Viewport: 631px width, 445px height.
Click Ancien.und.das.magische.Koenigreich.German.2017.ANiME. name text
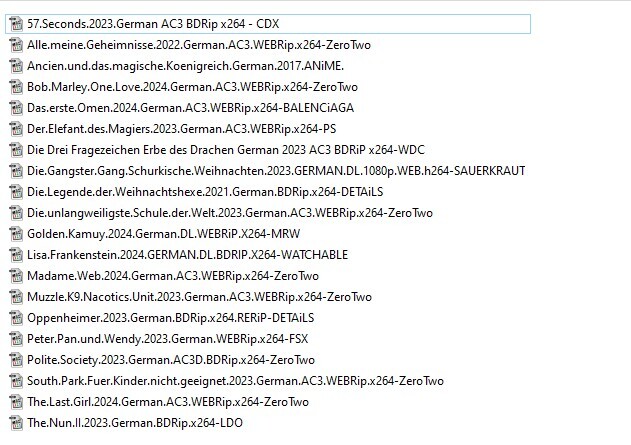[186, 66]
